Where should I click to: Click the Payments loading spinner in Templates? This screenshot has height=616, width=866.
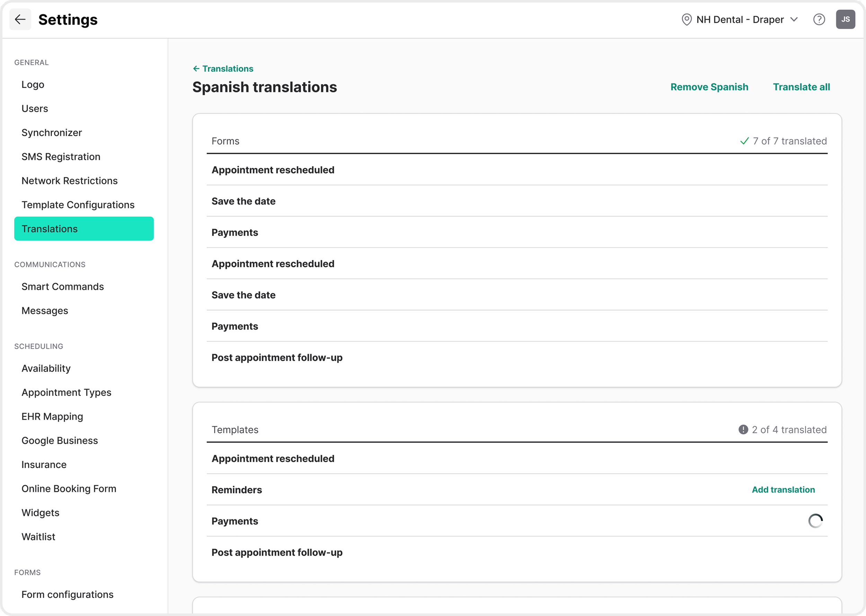click(x=815, y=521)
